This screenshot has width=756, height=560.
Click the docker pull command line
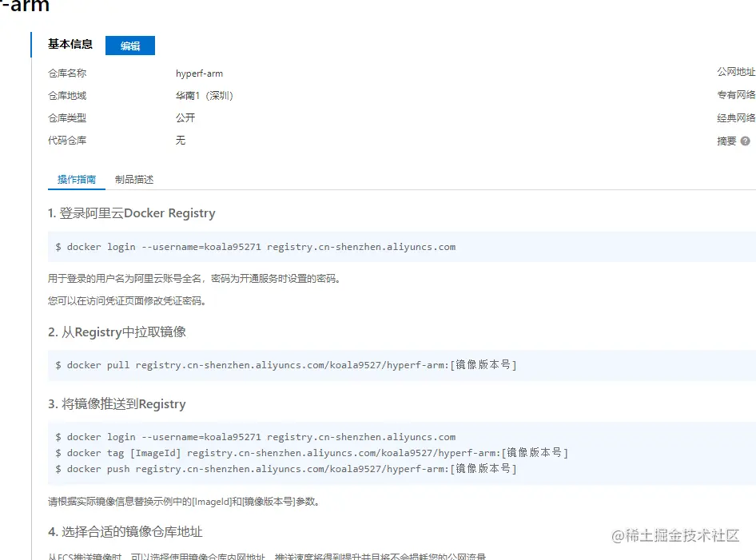tap(286, 365)
